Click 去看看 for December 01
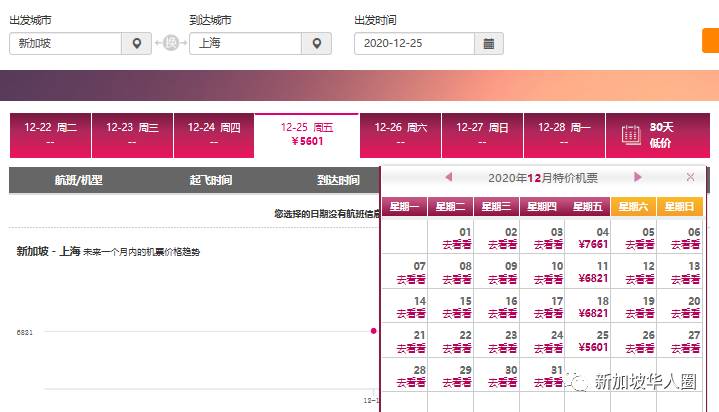The image size is (719, 412). click(456, 245)
